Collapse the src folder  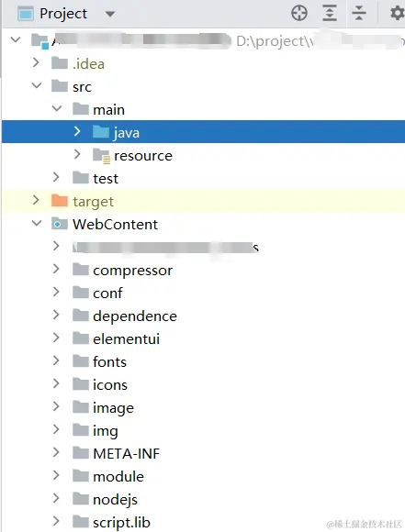(x=37, y=86)
